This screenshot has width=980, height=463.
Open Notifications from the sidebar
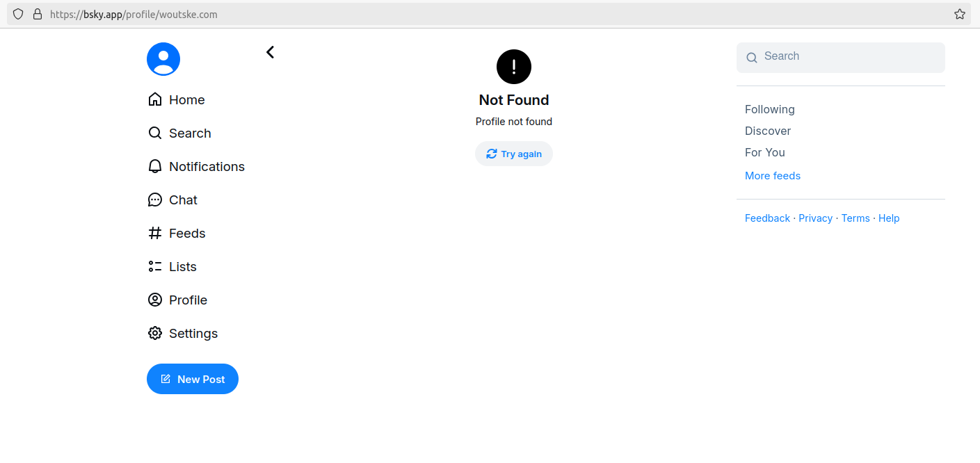click(207, 166)
